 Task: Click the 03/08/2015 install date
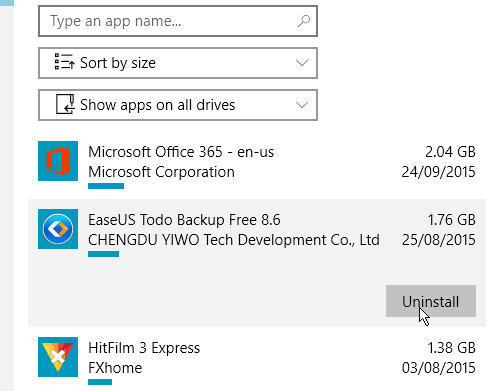(x=438, y=368)
